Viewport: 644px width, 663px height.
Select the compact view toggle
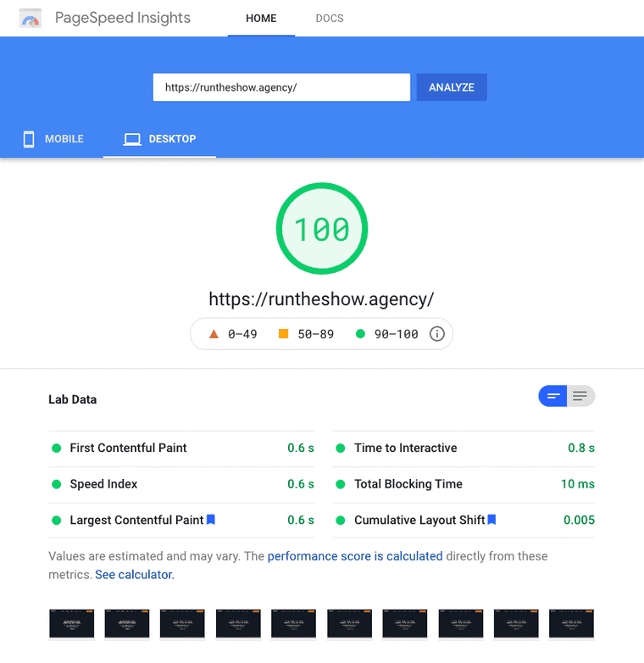552,396
